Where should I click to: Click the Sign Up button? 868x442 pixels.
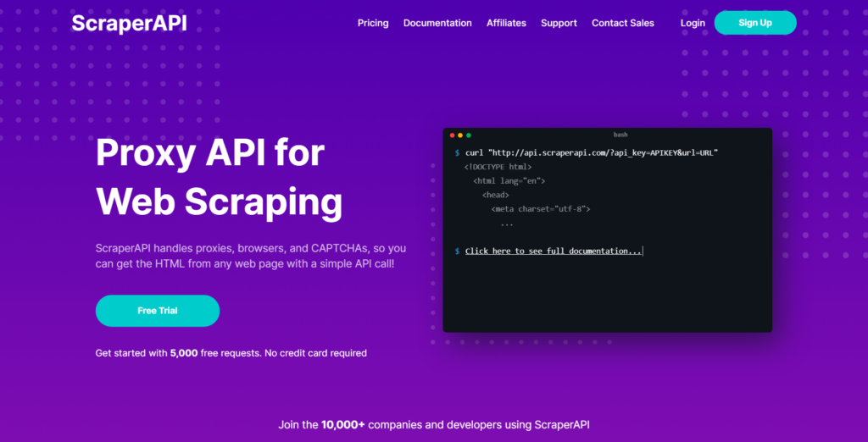pos(755,23)
